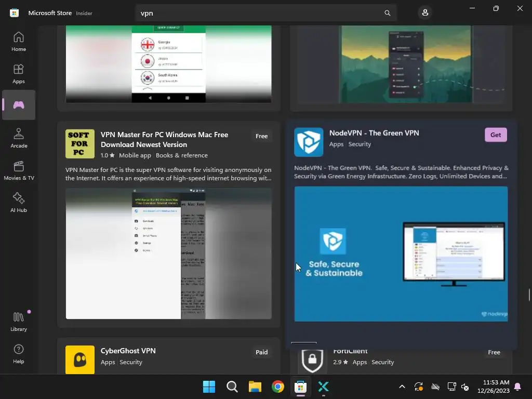The height and width of the screenshot is (399, 532).
Task: Open the Library section
Action: [x=19, y=322]
